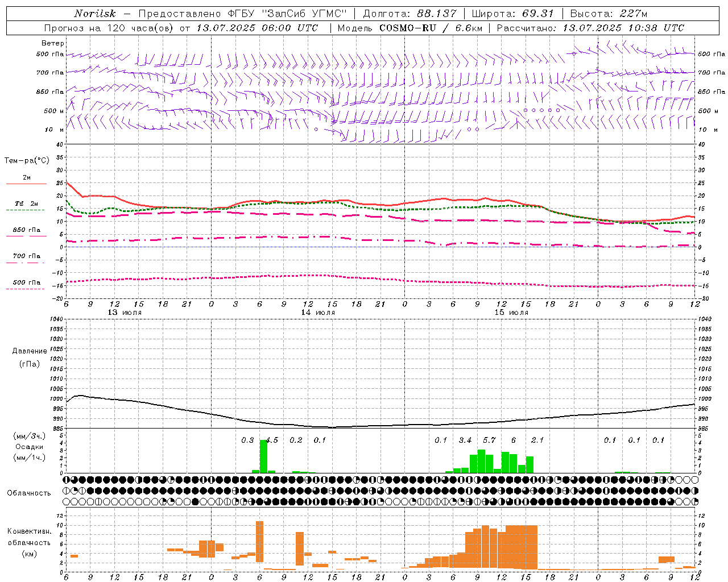
Task: Click the "15 июля" date label
Action: click(x=511, y=313)
